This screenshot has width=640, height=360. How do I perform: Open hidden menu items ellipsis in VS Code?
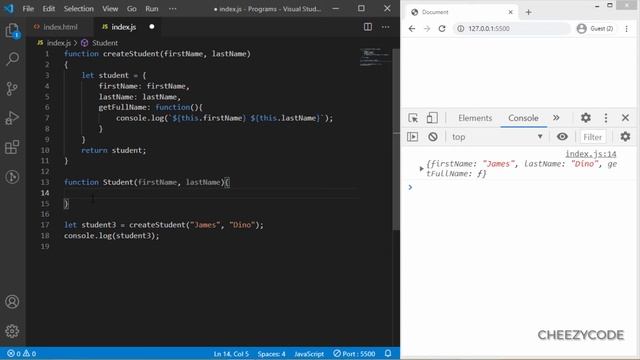click(173, 9)
